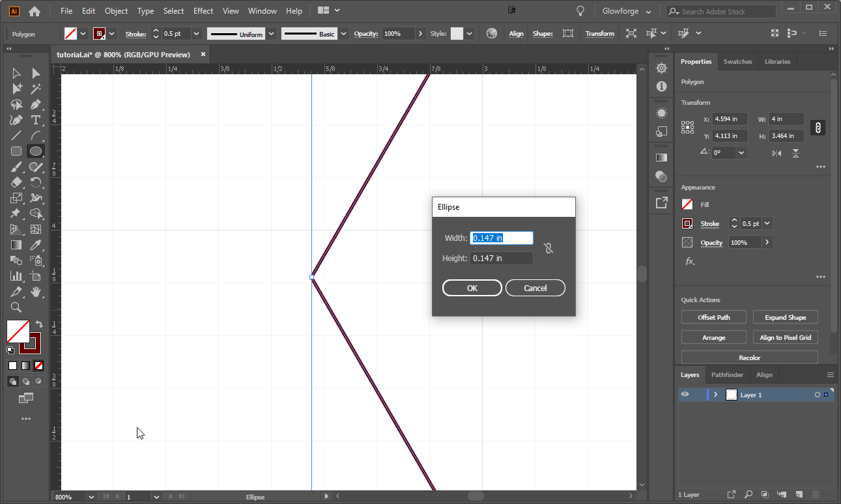This screenshot has width=841, height=504.
Task: Switch to the Swatches tab
Action: pos(737,61)
